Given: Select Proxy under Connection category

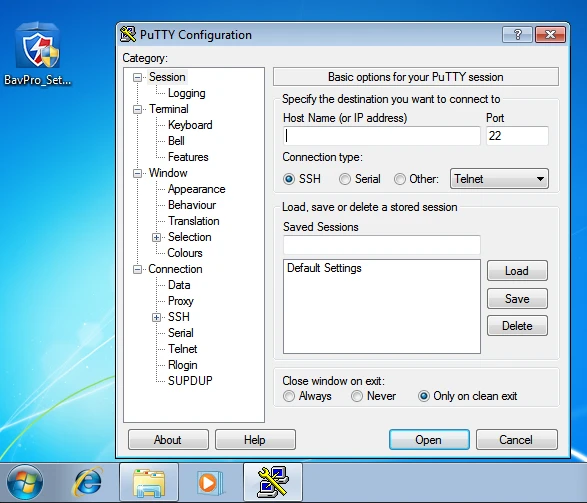Looking at the screenshot, I should [x=181, y=301].
